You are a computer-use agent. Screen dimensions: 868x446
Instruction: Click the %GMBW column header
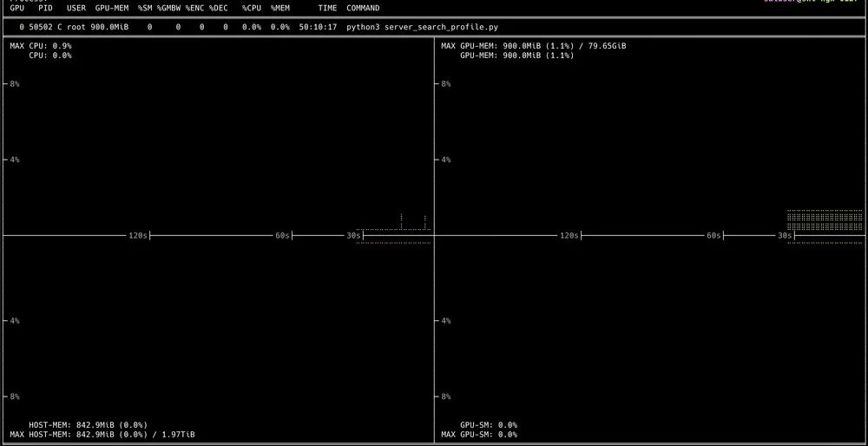(x=168, y=8)
